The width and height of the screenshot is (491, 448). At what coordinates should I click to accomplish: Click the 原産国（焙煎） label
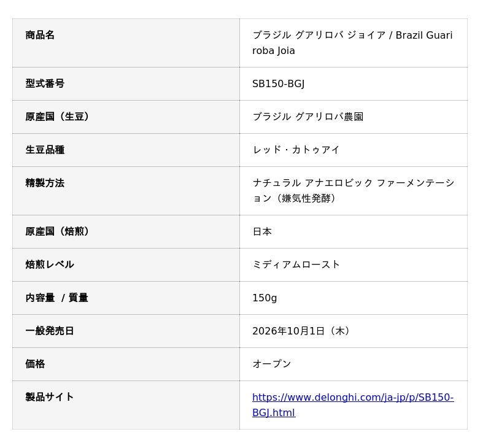[x=57, y=231]
